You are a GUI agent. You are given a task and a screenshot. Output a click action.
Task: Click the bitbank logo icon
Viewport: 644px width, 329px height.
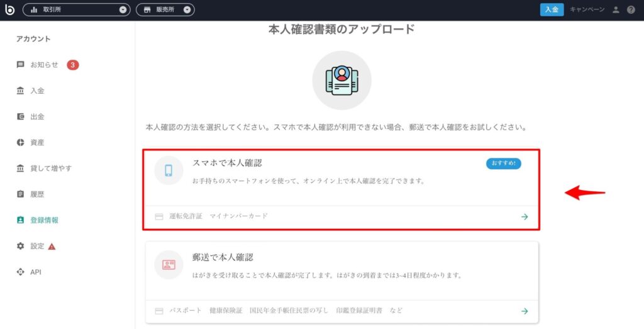pos(9,9)
